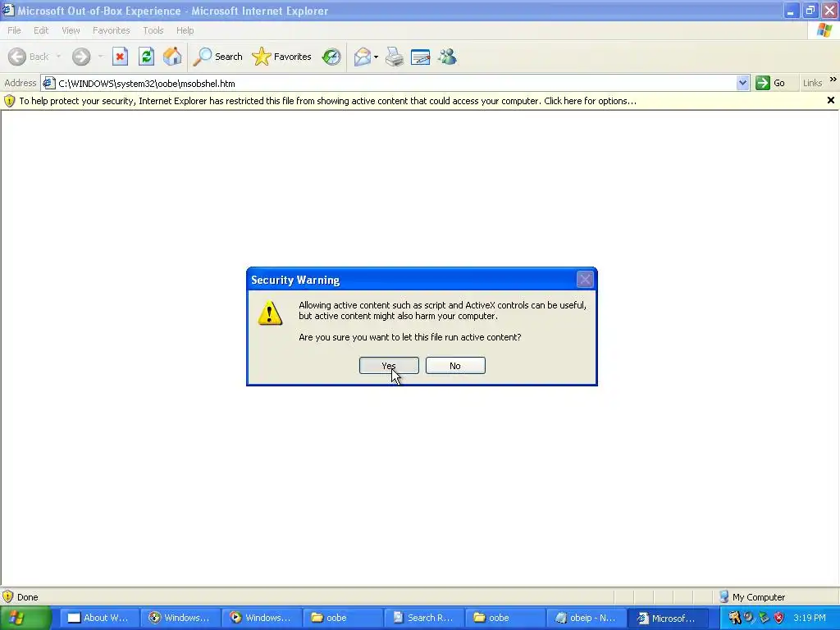The width and height of the screenshot is (840, 630).
Task: Open the Favorites pane from toolbar
Action: tap(282, 57)
